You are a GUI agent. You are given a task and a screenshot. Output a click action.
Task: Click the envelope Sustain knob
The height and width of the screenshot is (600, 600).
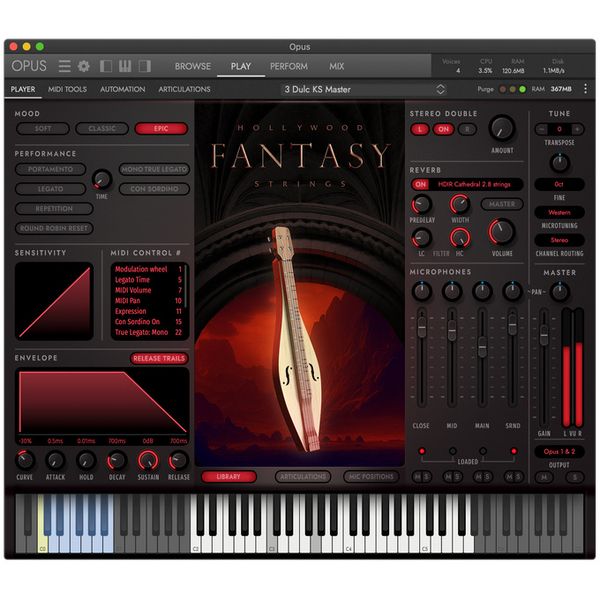coord(148,460)
